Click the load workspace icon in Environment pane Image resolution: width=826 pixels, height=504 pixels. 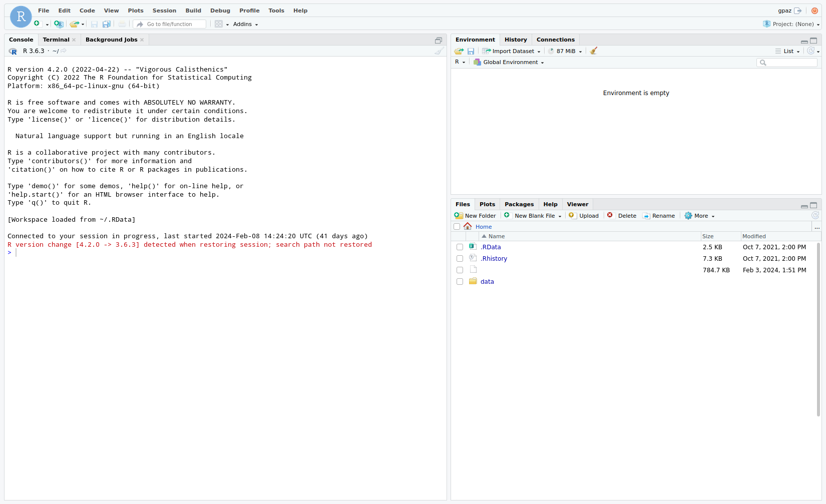459,51
